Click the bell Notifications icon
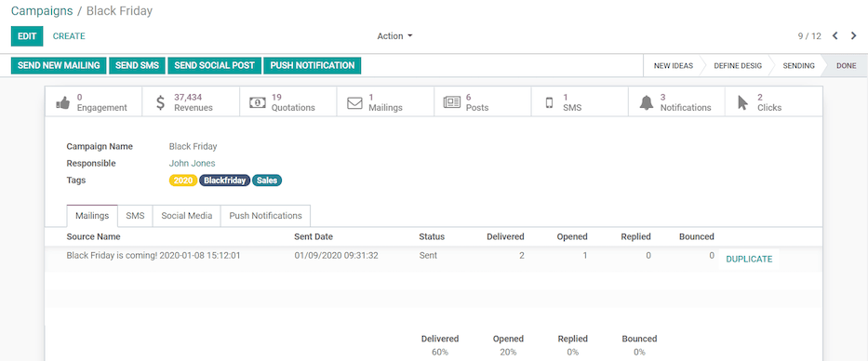Image resolution: width=868 pixels, height=361 pixels. 646,103
